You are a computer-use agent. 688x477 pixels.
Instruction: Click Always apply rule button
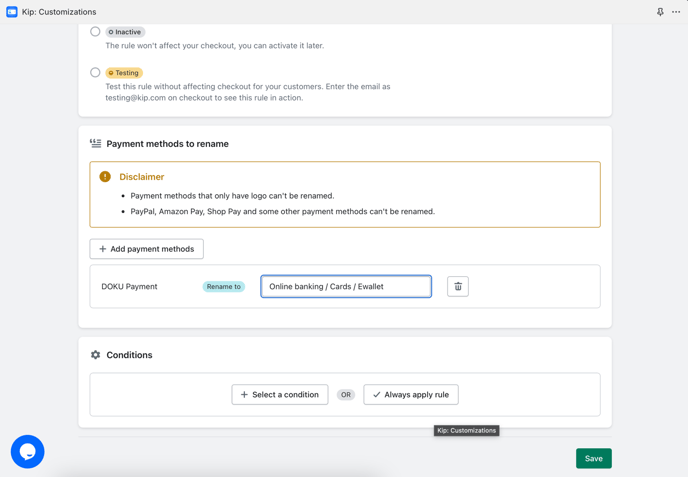click(x=411, y=395)
